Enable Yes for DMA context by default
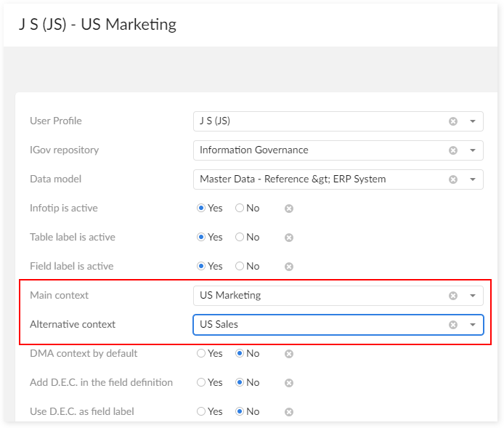This screenshot has height=428, width=504. (201, 354)
